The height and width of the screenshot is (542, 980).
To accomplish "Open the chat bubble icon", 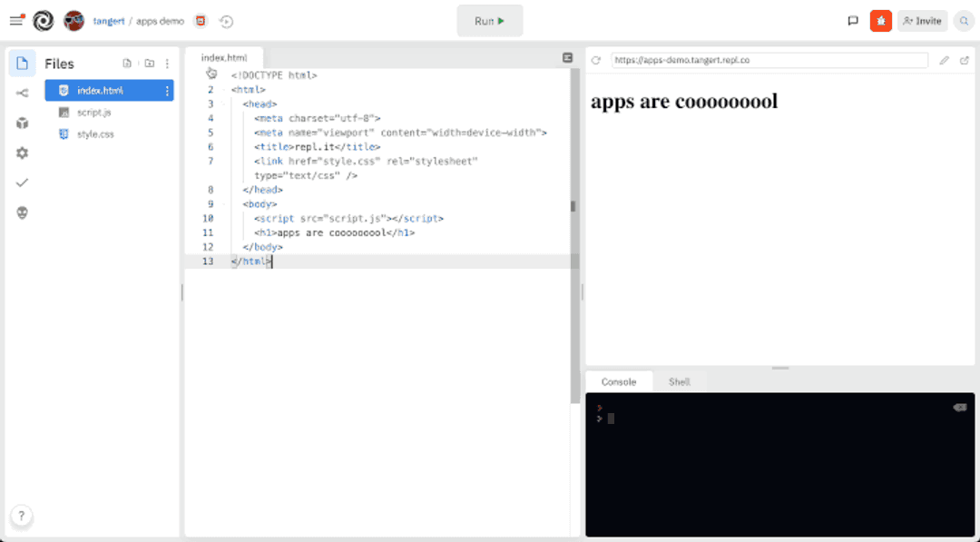I will 852,20.
